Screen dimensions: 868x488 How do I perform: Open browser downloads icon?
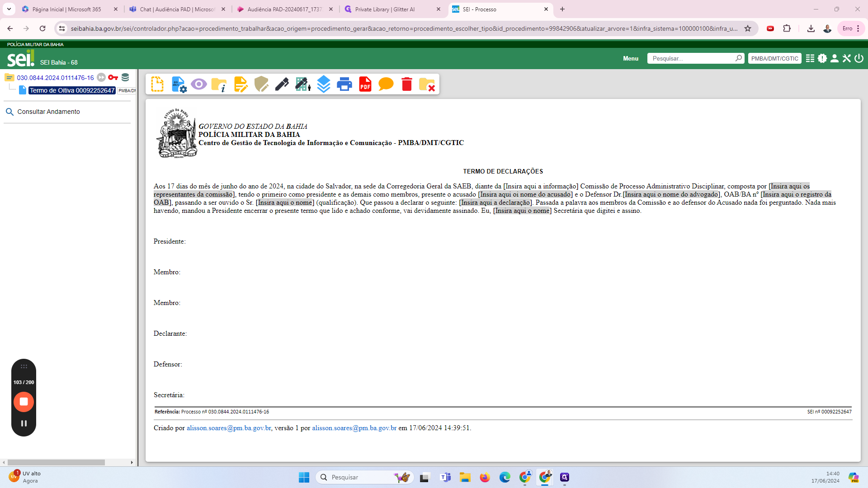pos(811,28)
